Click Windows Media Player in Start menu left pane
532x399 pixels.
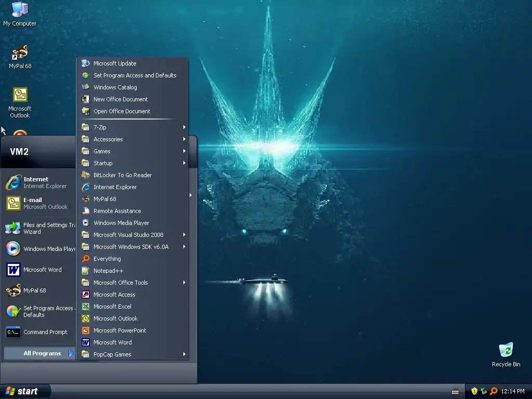point(39,249)
